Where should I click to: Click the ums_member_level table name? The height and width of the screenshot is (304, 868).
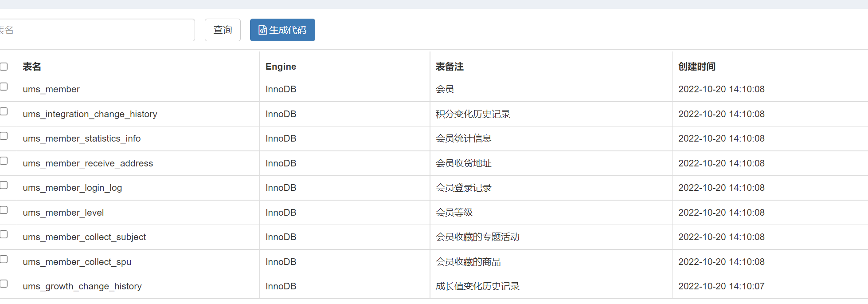tap(63, 213)
